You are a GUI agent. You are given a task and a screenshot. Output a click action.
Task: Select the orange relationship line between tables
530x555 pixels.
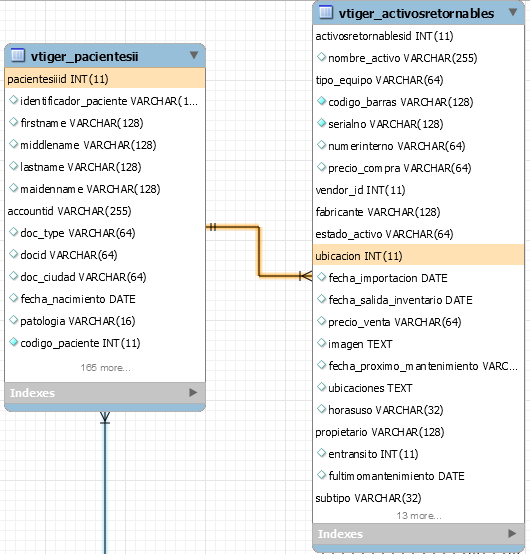(x=259, y=251)
